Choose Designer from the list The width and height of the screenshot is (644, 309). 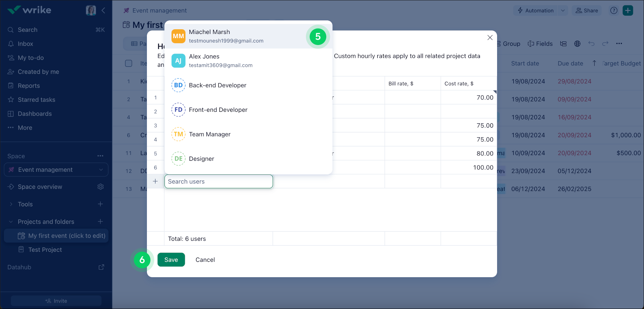click(x=248, y=159)
